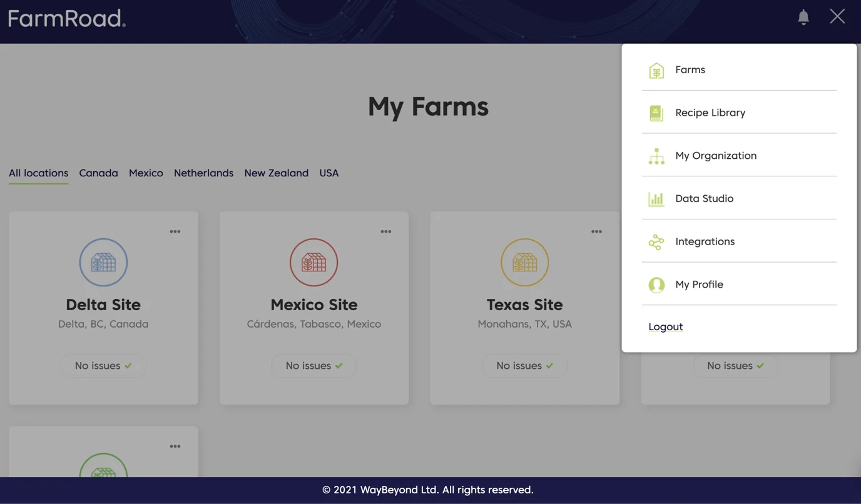This screenshot has height=504, width=861.
Task: Open Delta Site card options menu
Action: [x=175, y=231]
